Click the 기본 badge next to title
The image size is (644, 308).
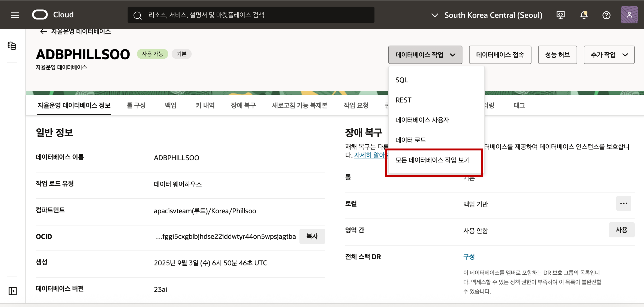(x=181, y=54)
